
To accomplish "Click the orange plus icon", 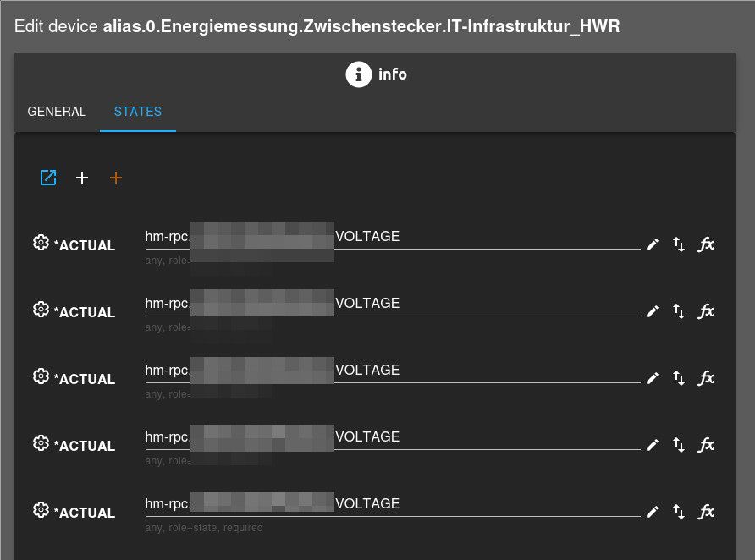I will (116, 178).
